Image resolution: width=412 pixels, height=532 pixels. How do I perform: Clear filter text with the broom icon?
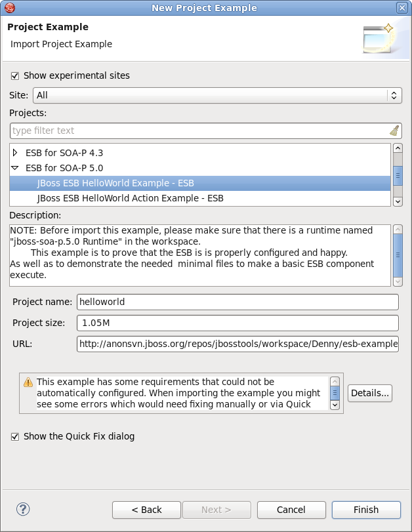(394, 131)
